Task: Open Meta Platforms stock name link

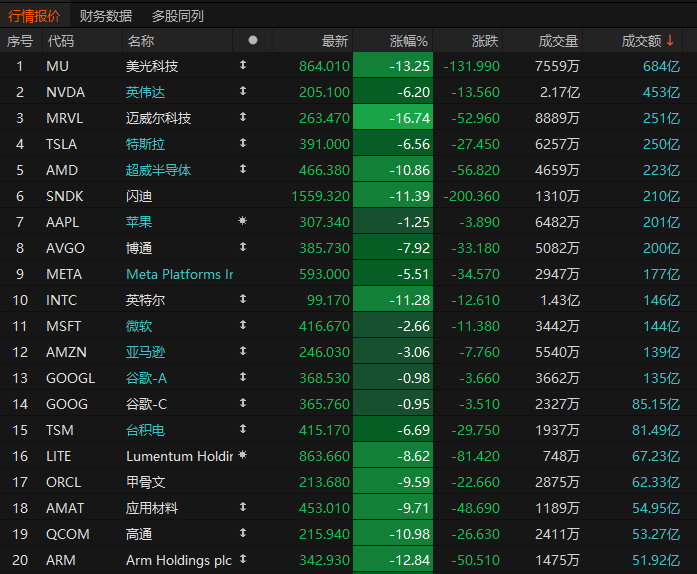Action: pos(180,274)
